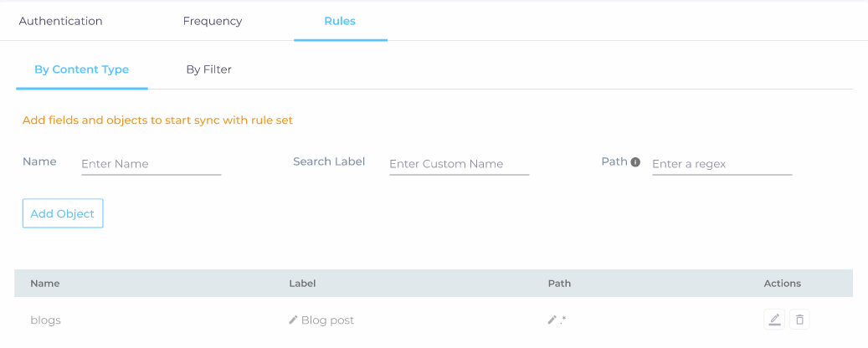Click the pencil icon beside Blog post
The height and width of the screenshot is (348, 868).
[x=293, y=320]
